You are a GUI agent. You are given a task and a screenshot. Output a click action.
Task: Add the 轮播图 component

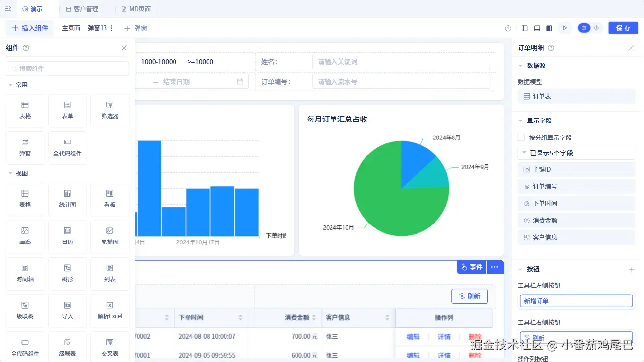click(x=110, y=237)
